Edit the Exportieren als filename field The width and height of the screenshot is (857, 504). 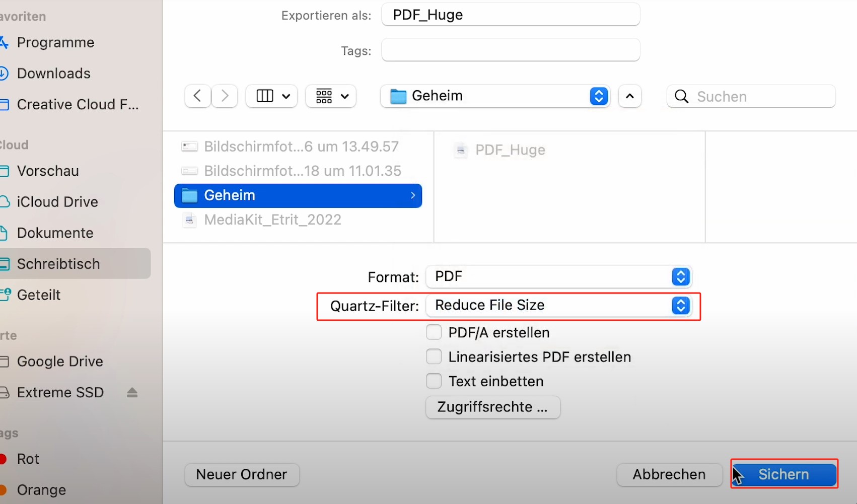click(511, 15)
